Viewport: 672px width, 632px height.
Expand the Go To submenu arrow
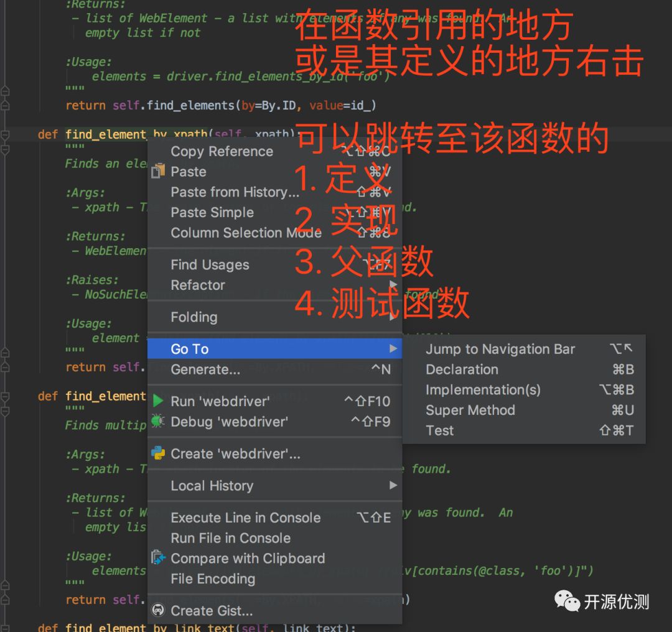coord(393,348)
